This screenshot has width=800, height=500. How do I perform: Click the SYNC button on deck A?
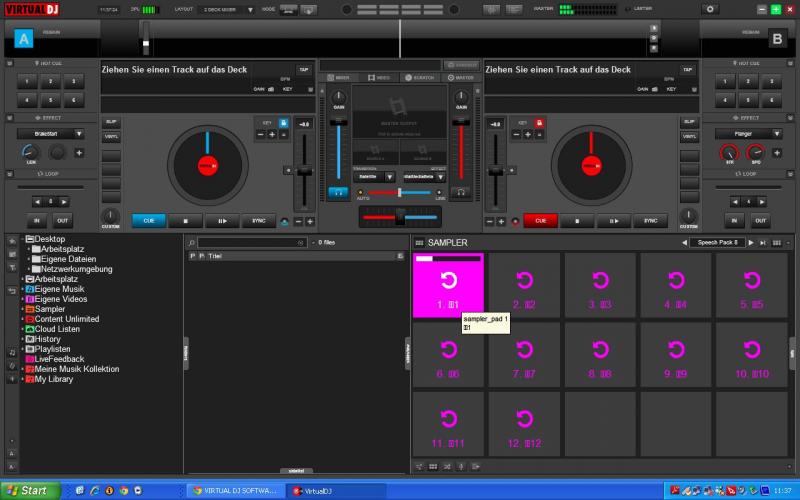click(x=259, y=220)
